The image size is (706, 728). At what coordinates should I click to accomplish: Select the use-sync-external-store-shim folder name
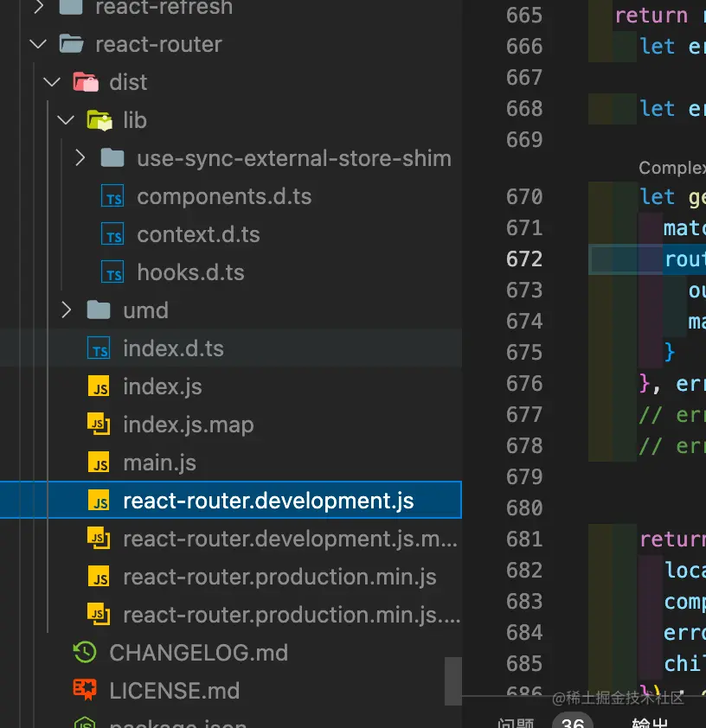[294, 159]
